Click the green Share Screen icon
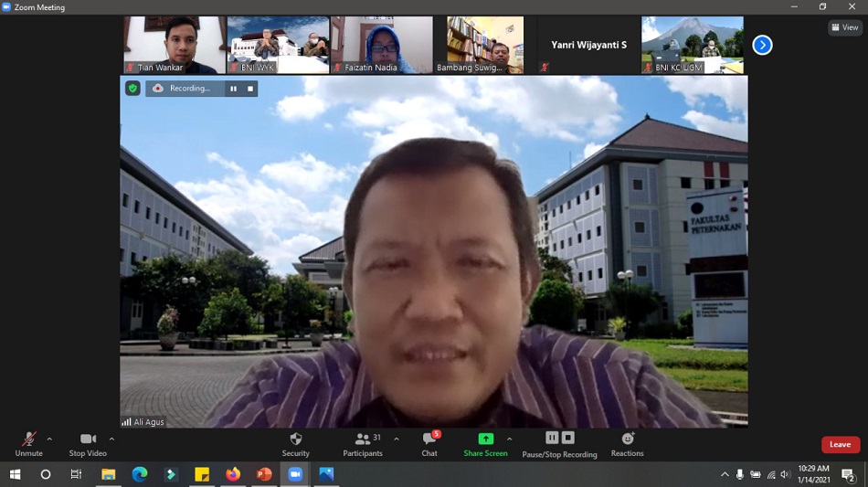This screenshot has height=487, width=868. click(x=485, y=439)
